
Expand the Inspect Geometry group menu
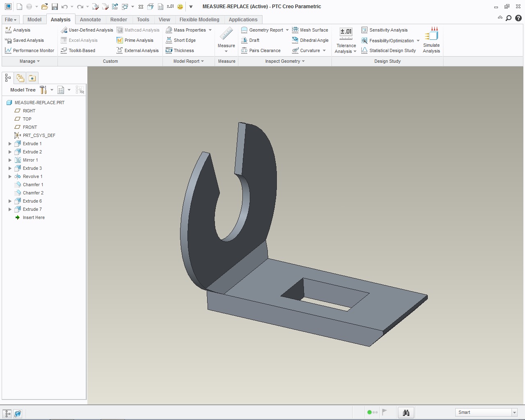point(285,61)
